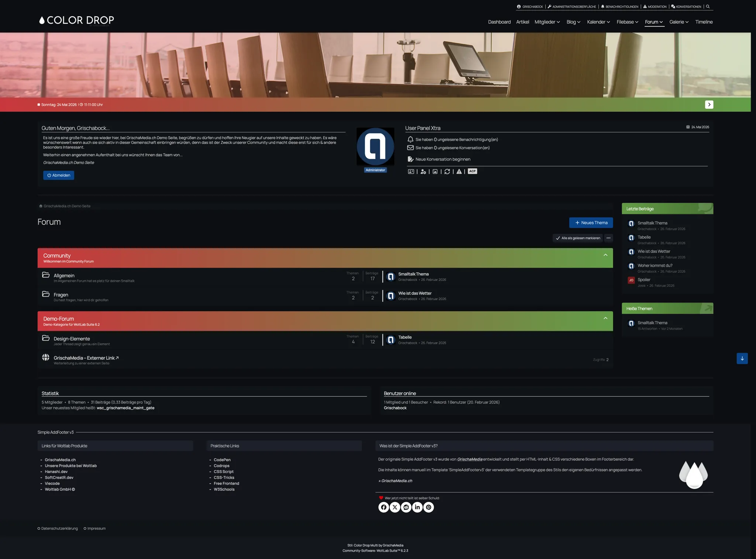Open ADMINISTRATIONSOBERFLÄCHE link in top bar
756x559 pixels.
pos(572,7)
